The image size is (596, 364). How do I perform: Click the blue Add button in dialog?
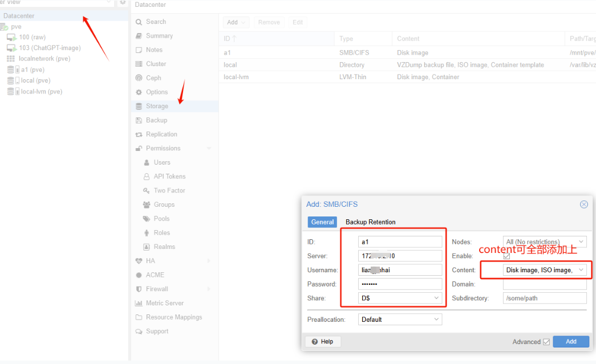tap(570, 341)
